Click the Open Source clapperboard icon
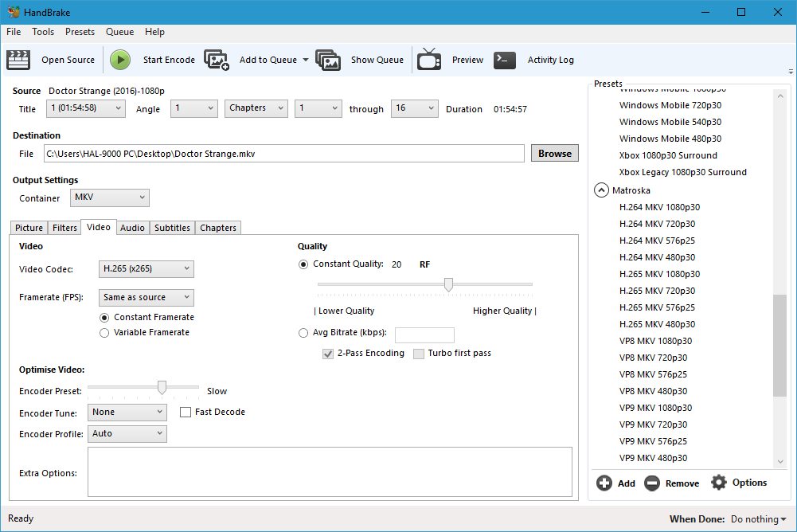 click(x=18, y=60)
